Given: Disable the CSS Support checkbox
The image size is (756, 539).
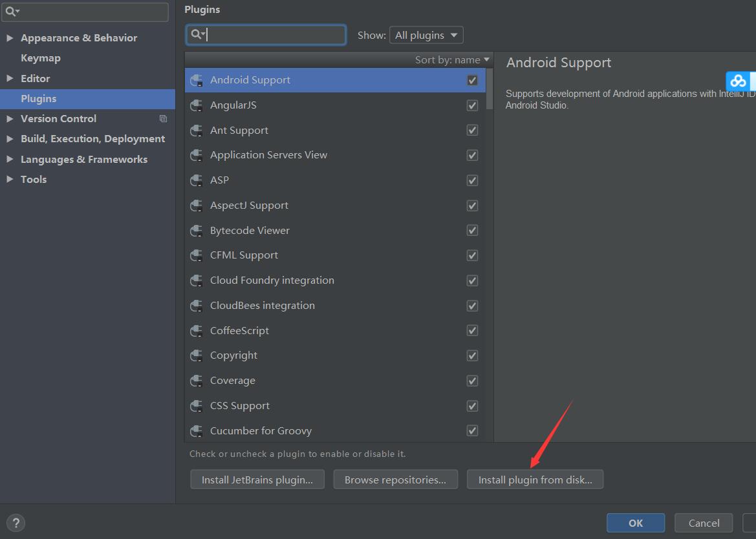Looking at the screenshot, I should (x=473, y=406).
